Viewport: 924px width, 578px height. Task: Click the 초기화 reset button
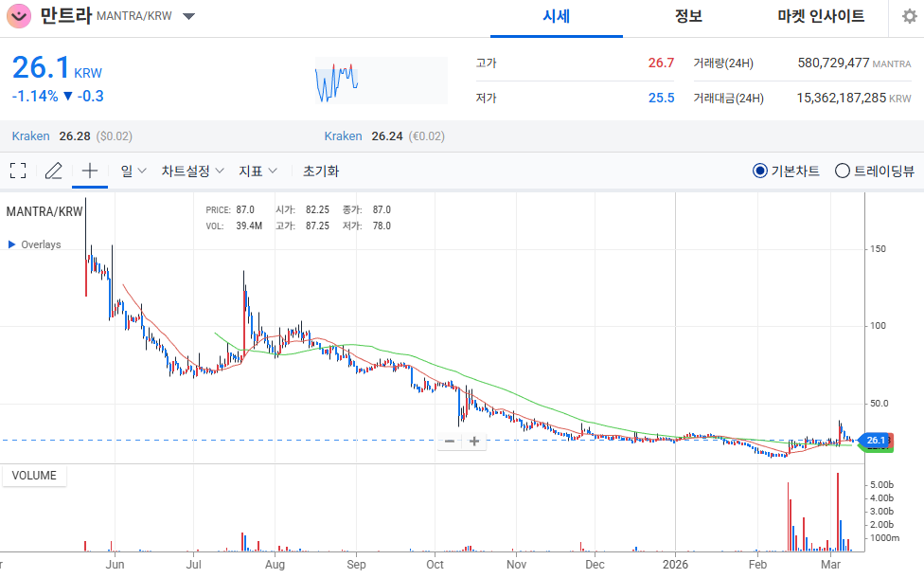(321, 172)
